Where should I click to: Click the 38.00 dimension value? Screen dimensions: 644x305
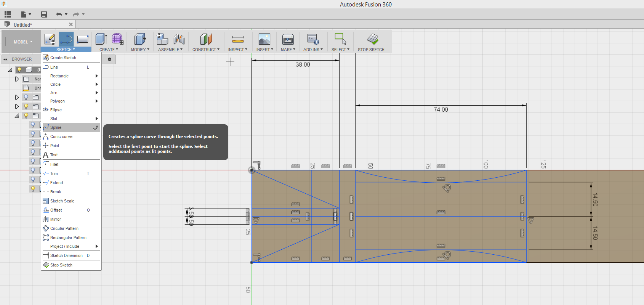pyautogui.click(x=303, y=65)
